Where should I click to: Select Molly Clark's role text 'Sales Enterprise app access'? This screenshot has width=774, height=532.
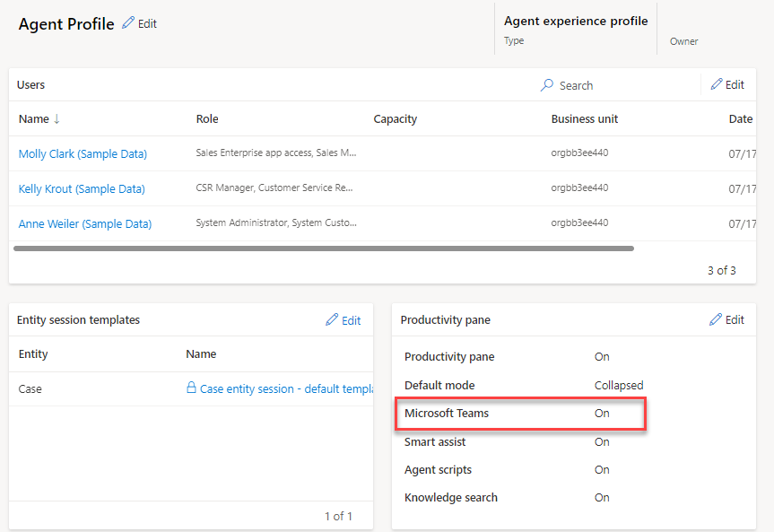click(x=254, y=153)
